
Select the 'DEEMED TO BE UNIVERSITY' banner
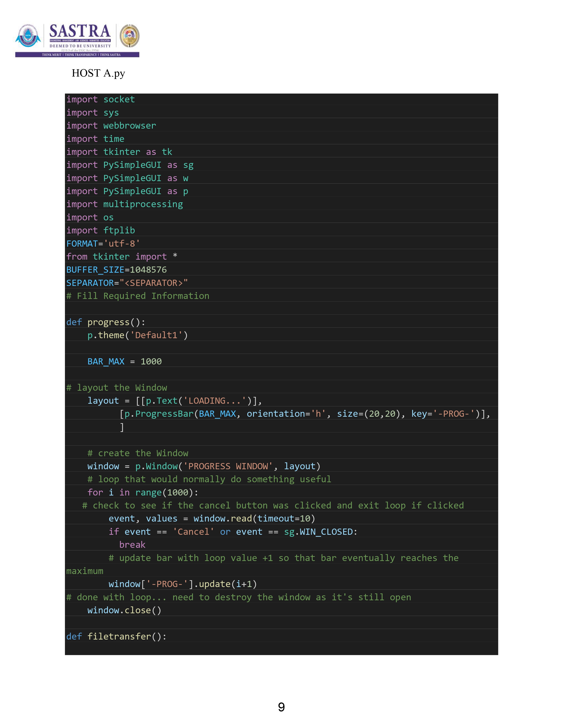click(x=80, y=46)
